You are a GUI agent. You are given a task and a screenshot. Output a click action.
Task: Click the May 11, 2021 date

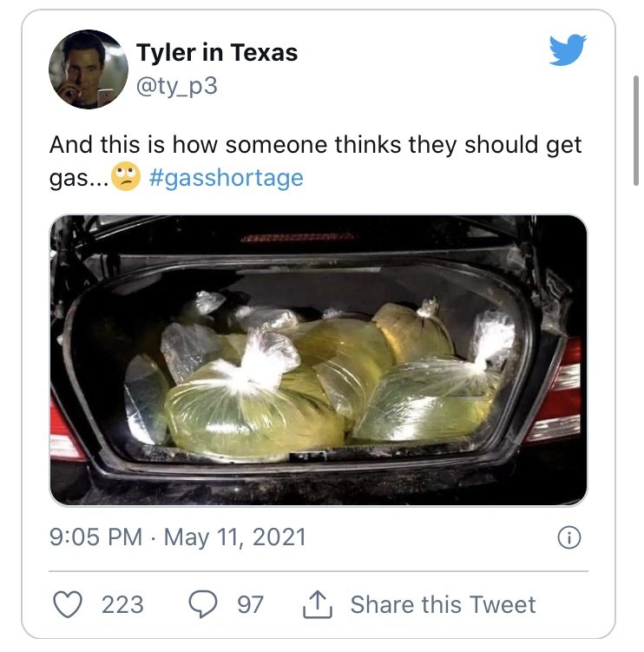pyautogui.click(x=235, y=537)
